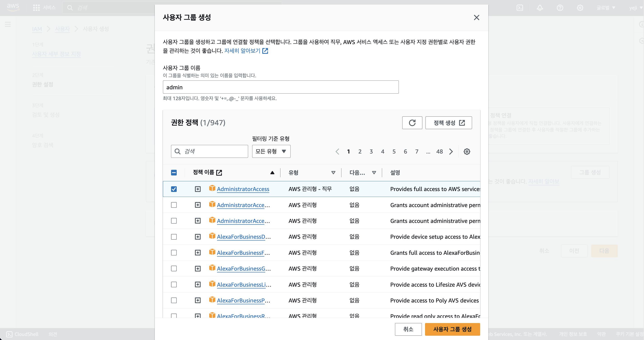Screen dimensions: 644x340
Task: Click the sort arrow on 정책 이름 column
Action: [272, 172]
